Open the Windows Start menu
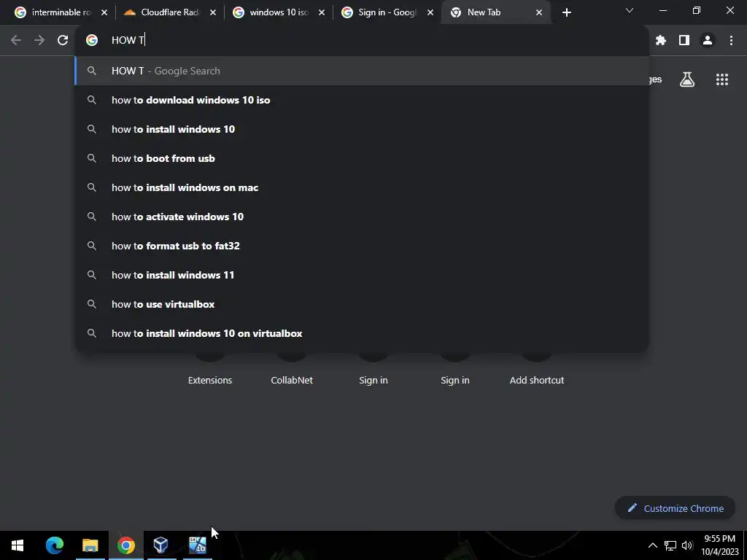 click(x=18, y=545)
